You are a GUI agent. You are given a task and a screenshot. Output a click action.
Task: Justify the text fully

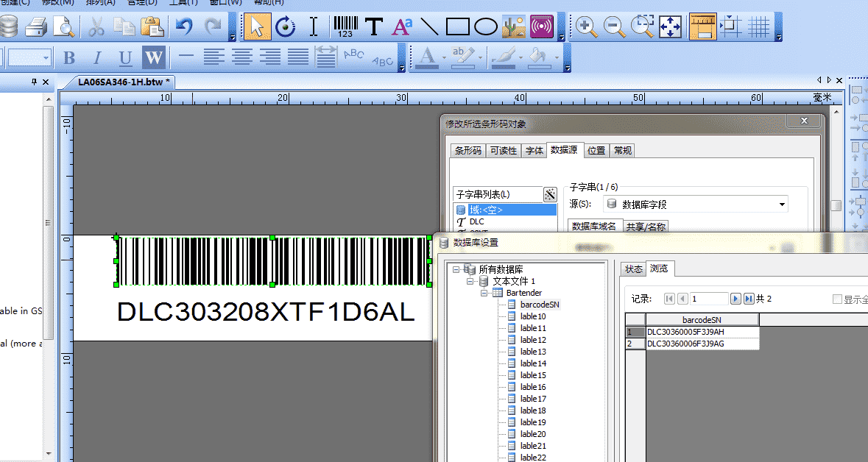tap(298, 57)
